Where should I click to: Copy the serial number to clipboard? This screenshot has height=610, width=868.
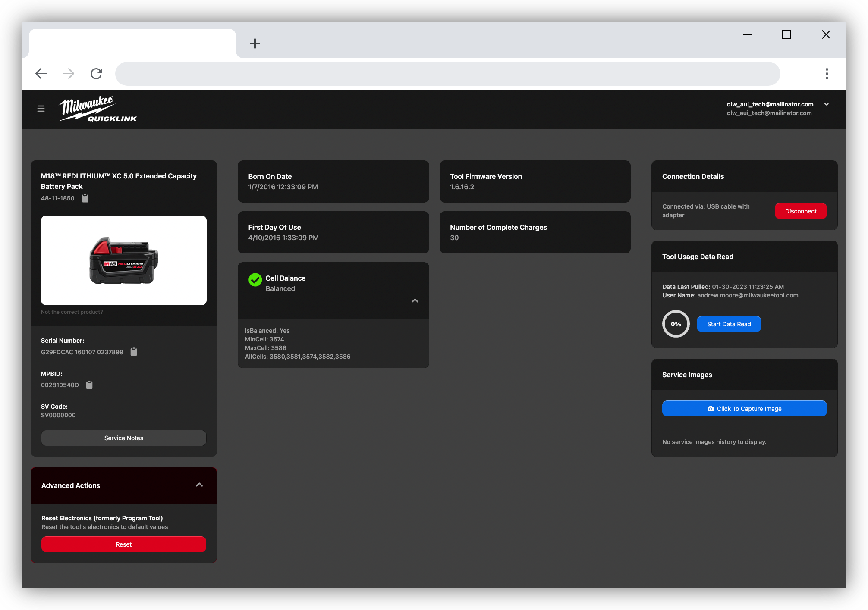134,352
